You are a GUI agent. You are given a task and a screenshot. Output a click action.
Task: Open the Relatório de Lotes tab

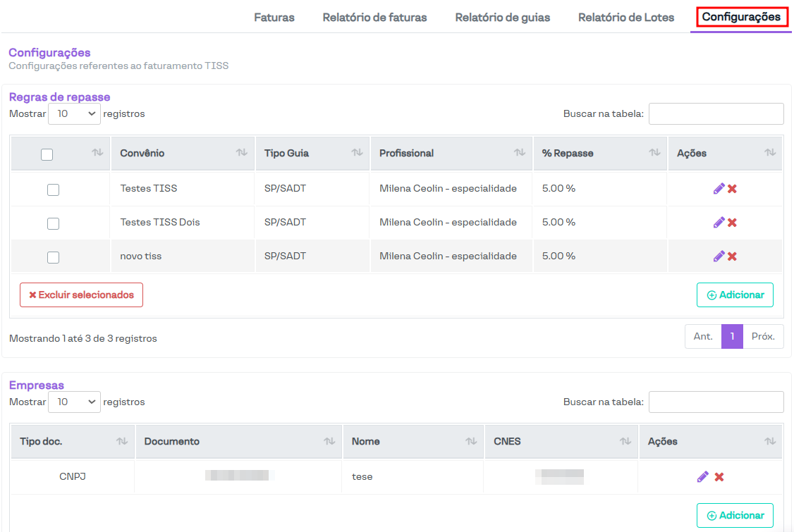[x=625, y=17]
